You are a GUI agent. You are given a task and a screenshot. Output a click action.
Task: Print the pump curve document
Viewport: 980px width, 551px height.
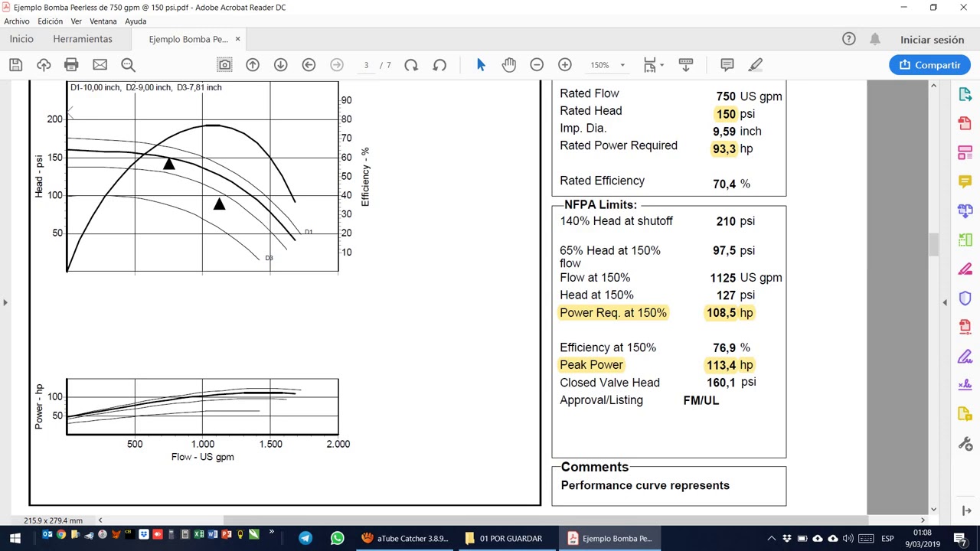click(71, 65)
